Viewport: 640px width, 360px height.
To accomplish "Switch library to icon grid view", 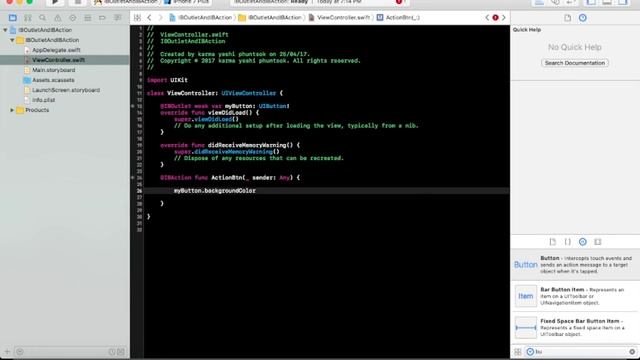I will pos(518,352).
